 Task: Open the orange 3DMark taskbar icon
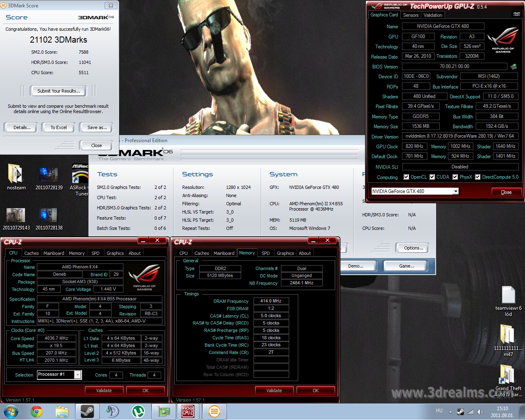click(214, 411)
